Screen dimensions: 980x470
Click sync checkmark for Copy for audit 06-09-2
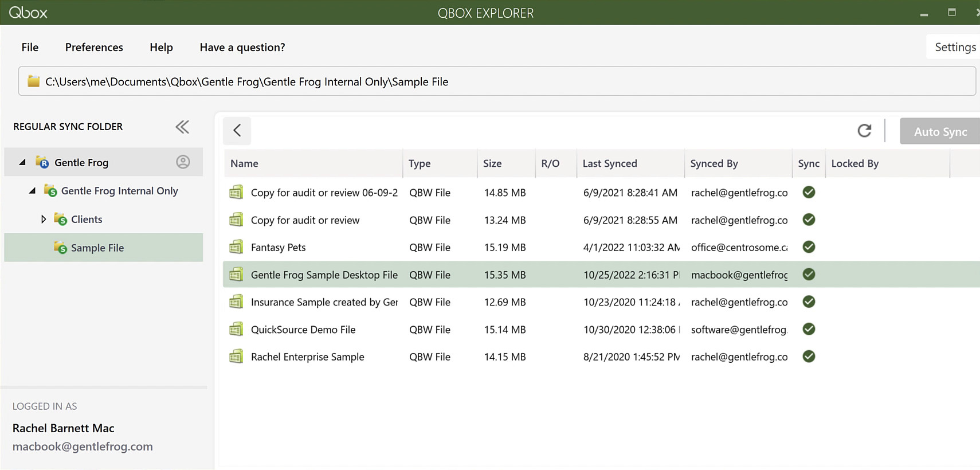coord(809,192)
